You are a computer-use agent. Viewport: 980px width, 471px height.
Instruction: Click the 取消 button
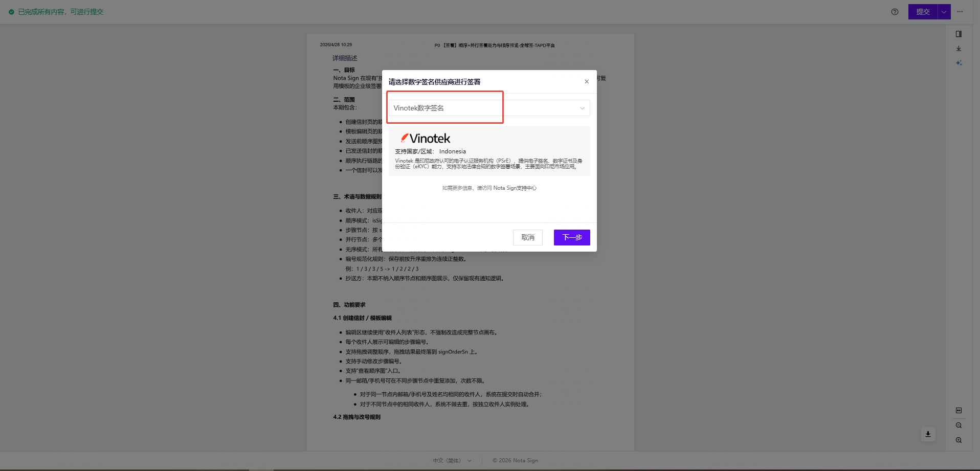tap(528, 237)
